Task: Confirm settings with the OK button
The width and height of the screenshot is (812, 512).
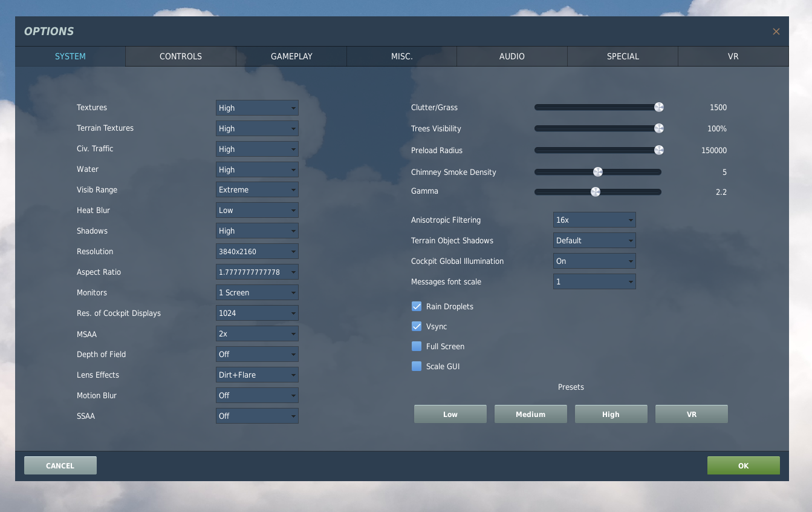Action: (x=744, y=465)
